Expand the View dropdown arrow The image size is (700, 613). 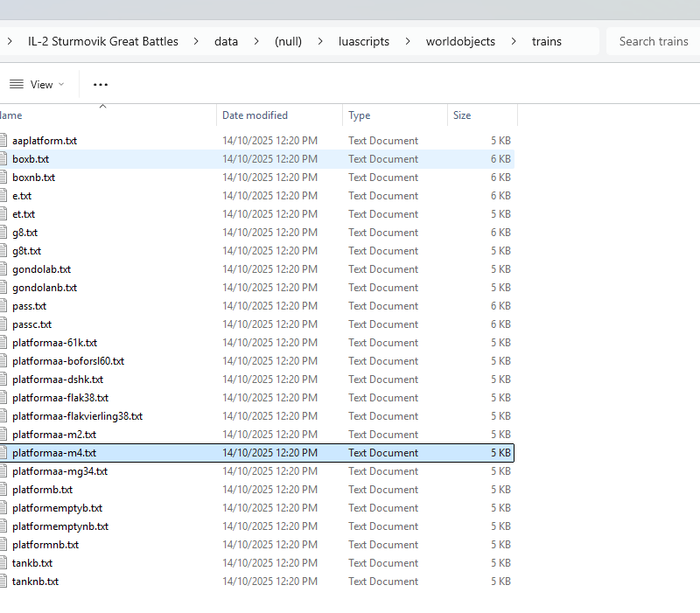pos(61,85)
